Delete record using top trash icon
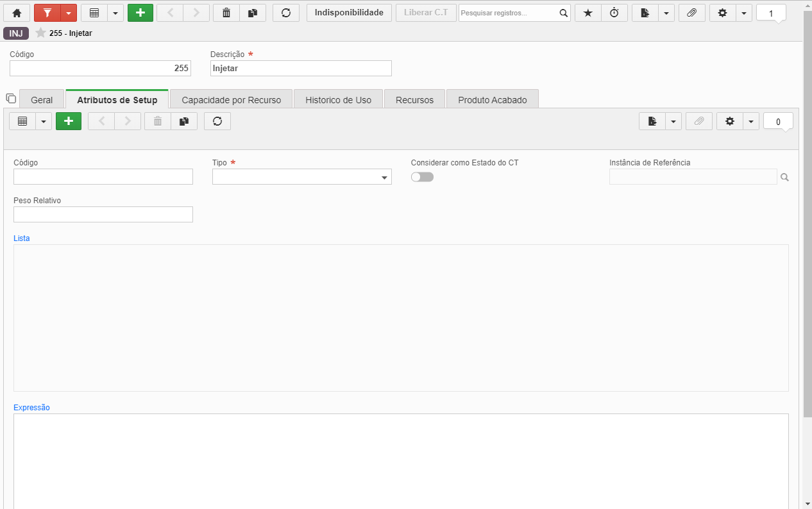The image size is (812, 509). pos(226,13)
